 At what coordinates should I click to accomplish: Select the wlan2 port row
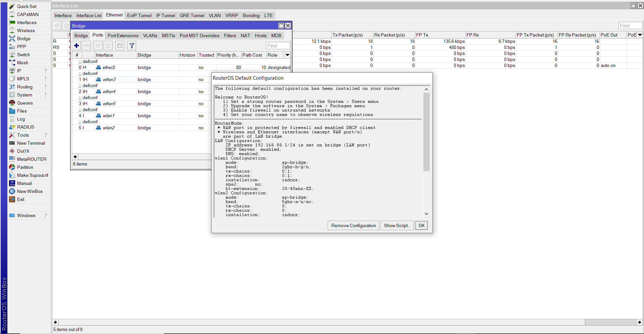[142, 128]
